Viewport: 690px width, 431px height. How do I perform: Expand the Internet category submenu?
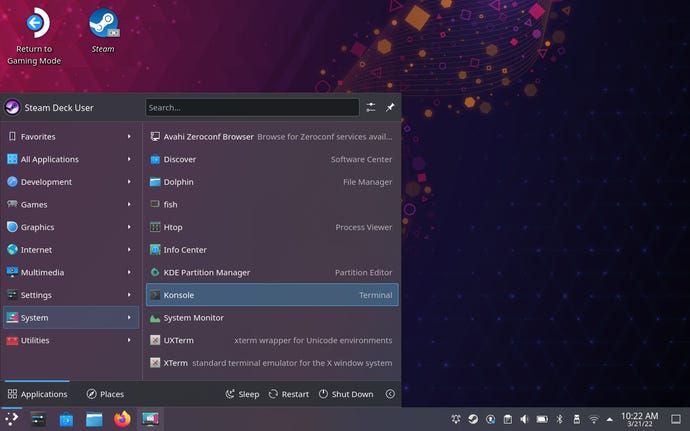[x=69, y=250]
